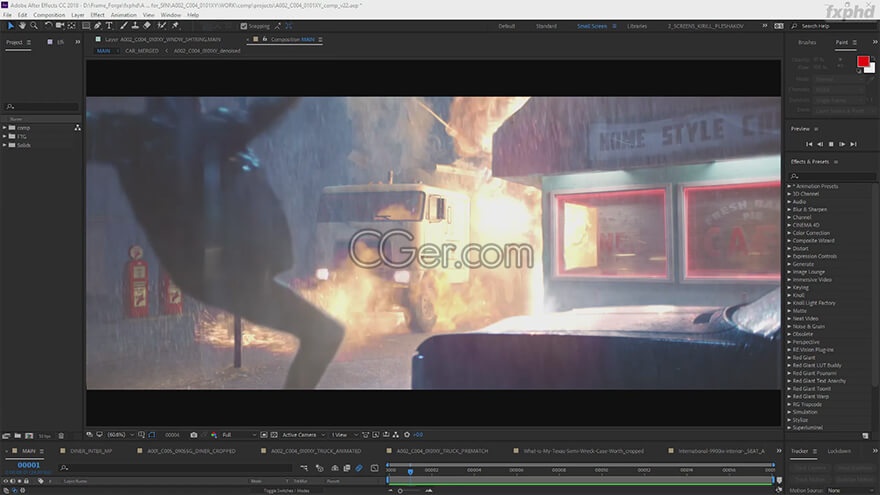Click first frame button in Preview panel

pos(809,144)
